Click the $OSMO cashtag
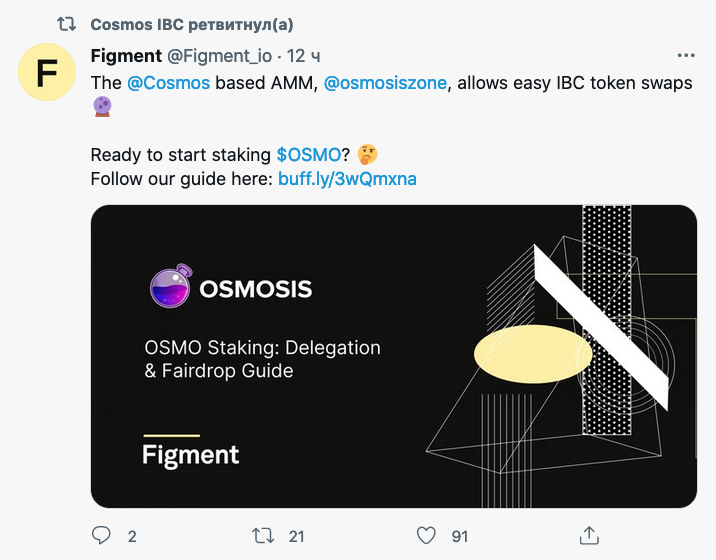The height and width of the screenshot is (560, 716). (x=309, y=155)
